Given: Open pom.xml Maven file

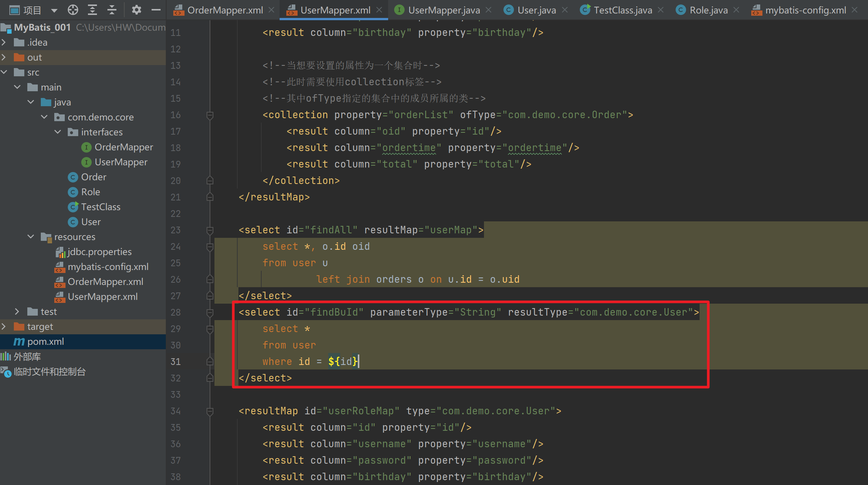Looking at the screenshot, I should (45, 341).
